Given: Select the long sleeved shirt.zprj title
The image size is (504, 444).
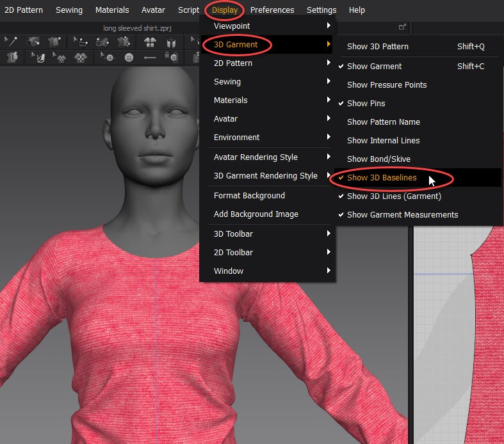Looking at the screenshot, I should point(137,28).
